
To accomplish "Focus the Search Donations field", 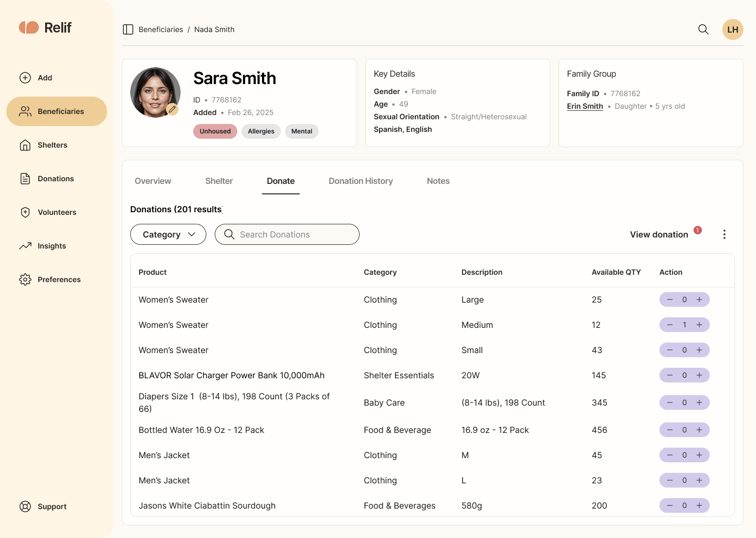I will click(x=287, y=234).
